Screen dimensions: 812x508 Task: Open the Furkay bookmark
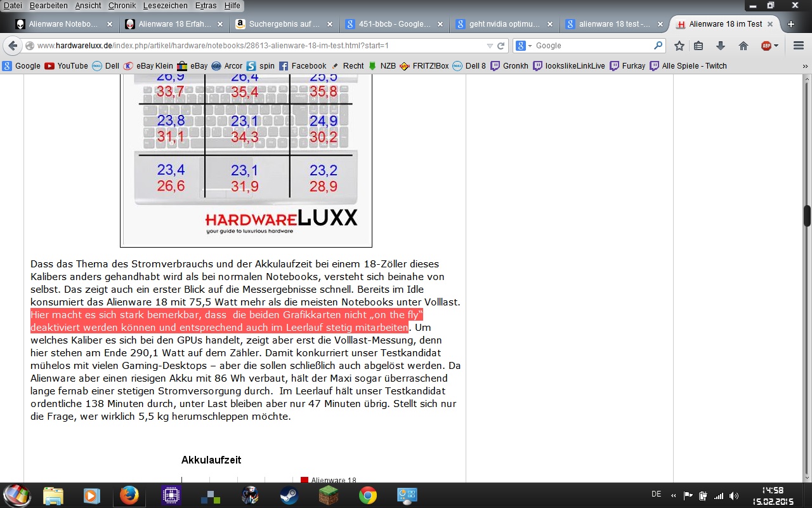[627, 66]
